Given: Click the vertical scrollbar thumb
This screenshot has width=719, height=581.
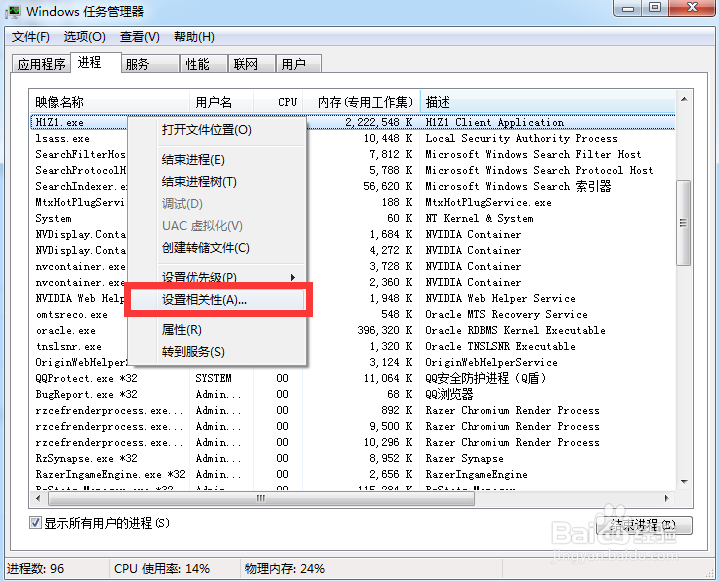Looking at the screenshot, I should [x=684, y=223].
